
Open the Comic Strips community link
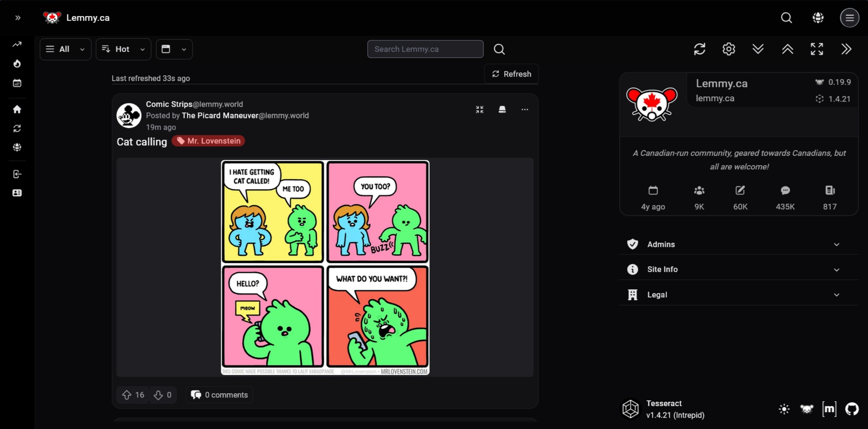(194, 104)
